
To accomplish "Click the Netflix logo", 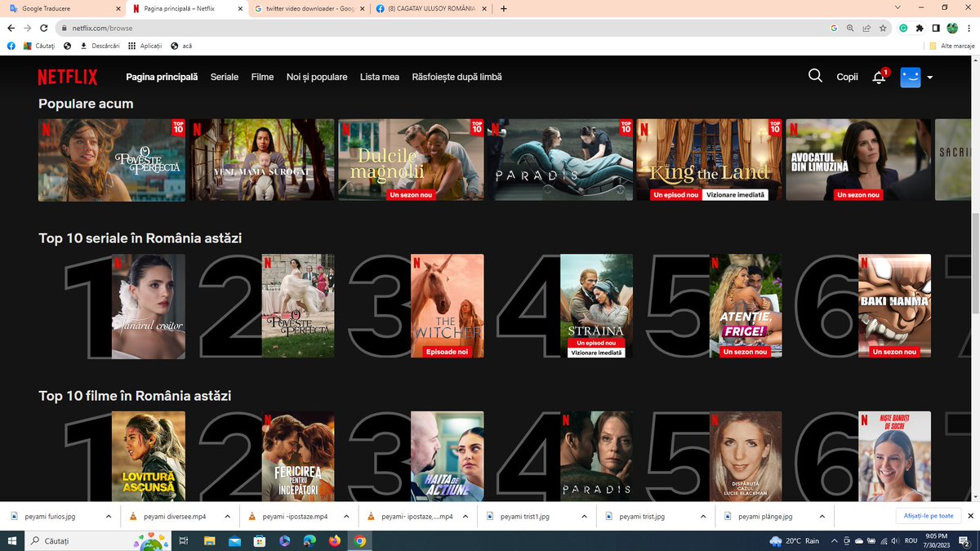I will (x=67, y=77).
